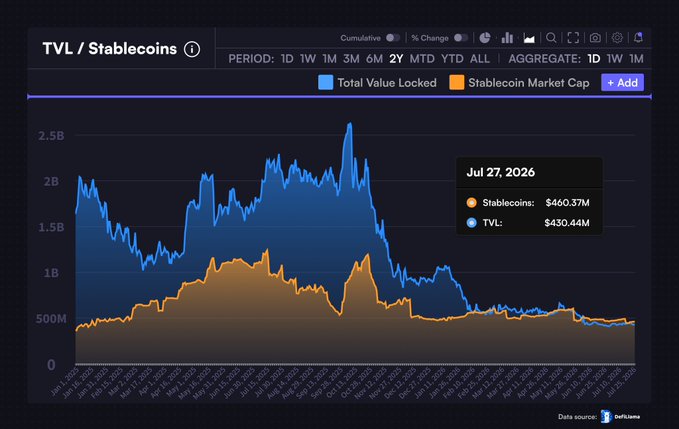Viewport: 679px width, 429px height.
Task: Click the TVL / Stablecoins chart title
Action: (x=110, y=49)
